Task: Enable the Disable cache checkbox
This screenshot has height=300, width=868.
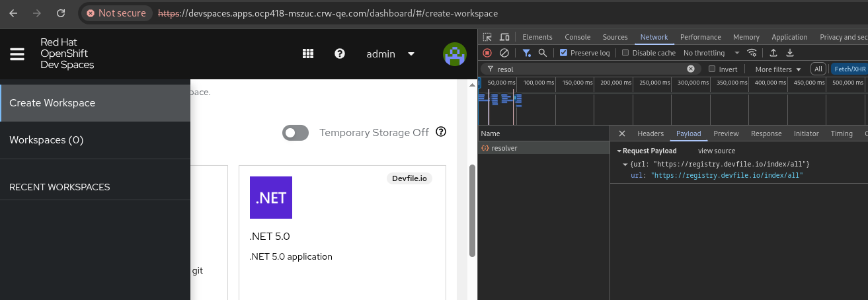Action: click(625, 53)
